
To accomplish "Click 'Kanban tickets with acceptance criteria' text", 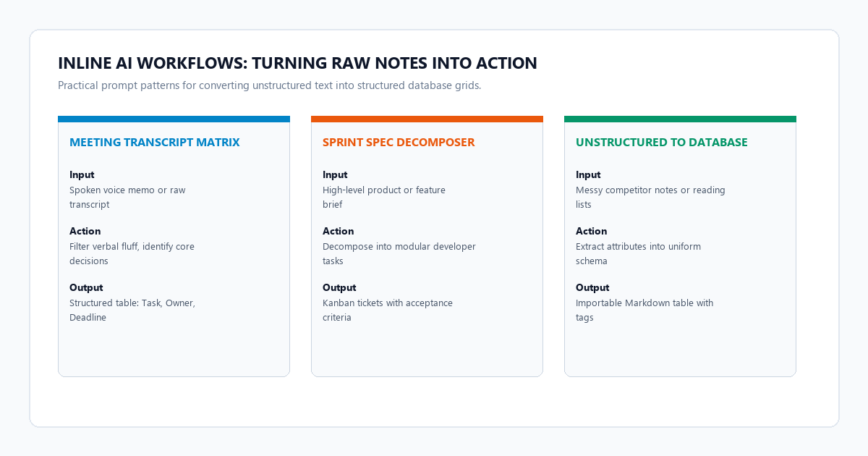I will click(388, 310).
